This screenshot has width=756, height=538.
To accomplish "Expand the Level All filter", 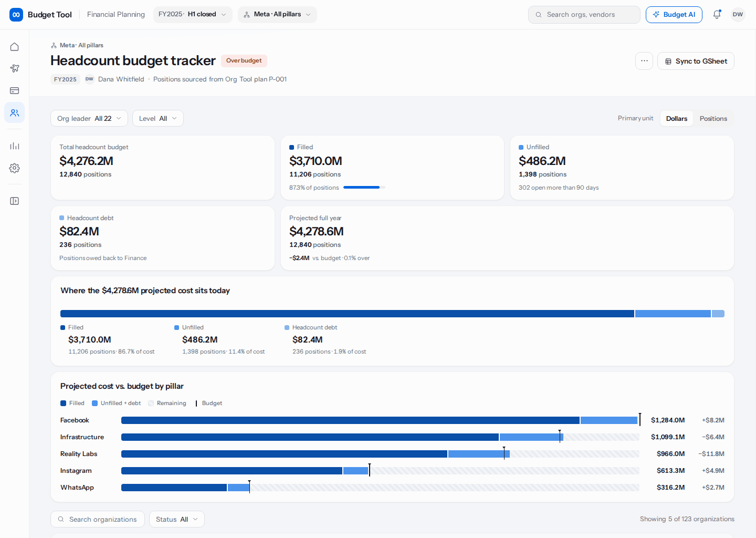I will click(x=158, y=119).
